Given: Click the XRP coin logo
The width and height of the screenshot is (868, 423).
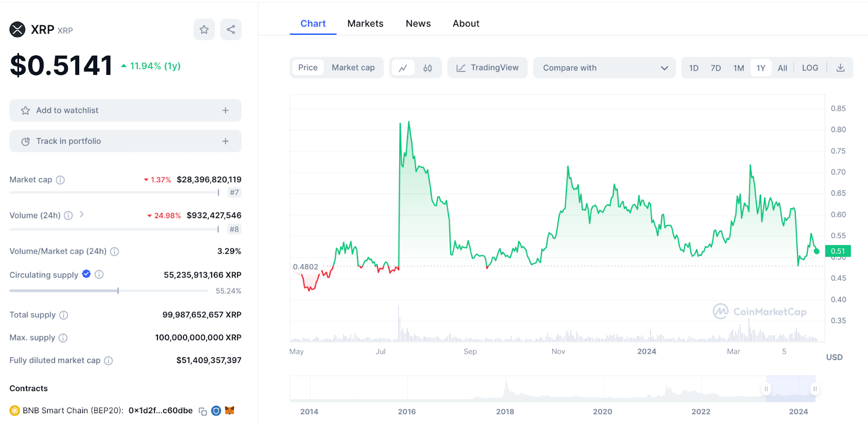Looking at the screenshot, I should (17, 29).
